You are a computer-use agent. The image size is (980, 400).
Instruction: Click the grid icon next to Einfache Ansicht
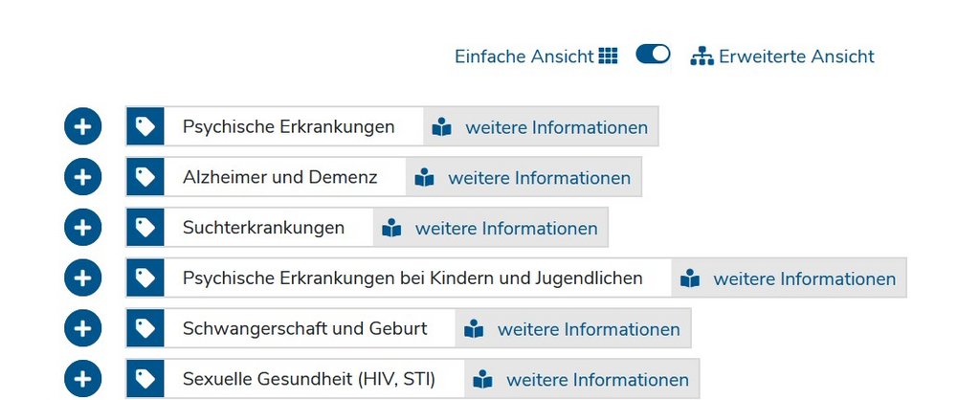(x=608, y=56)
